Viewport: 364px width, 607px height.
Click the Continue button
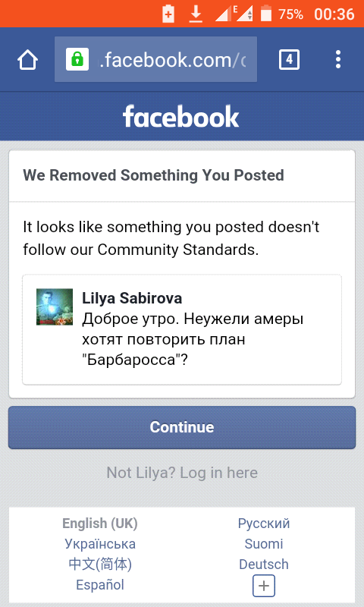pos(182,427)
